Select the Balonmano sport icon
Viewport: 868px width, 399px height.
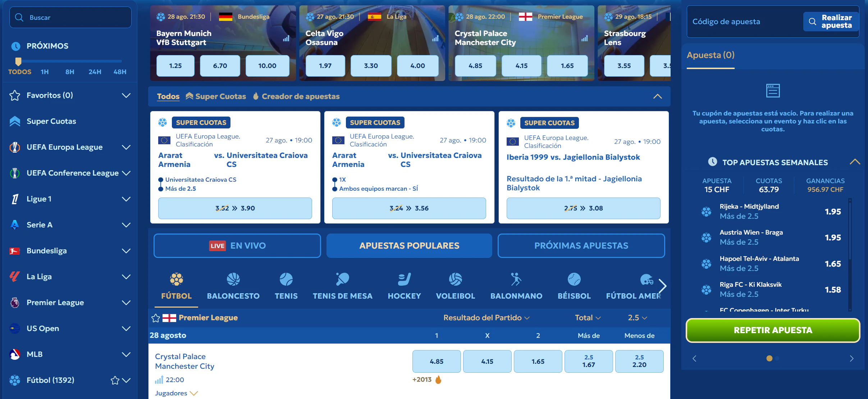click(516, 279)
